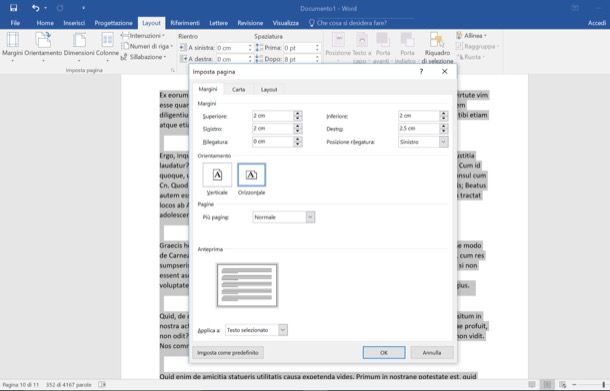Choose Verticale orientation

217,179
